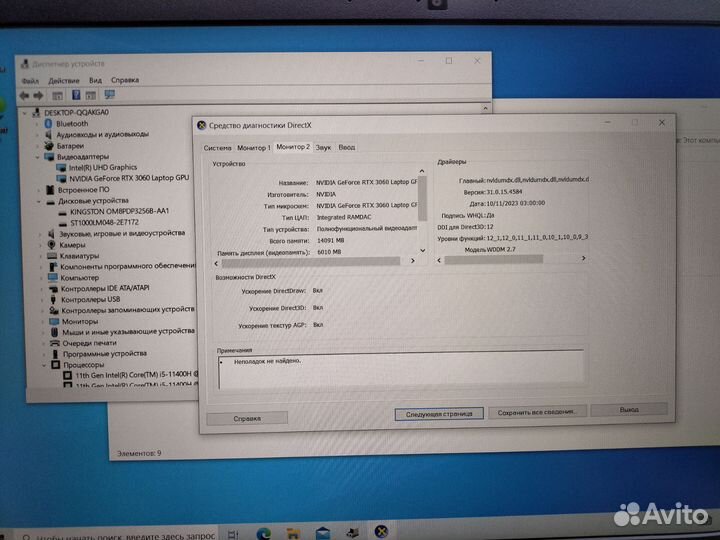The image size is (720, 540).
Task: Select Контроллеры запоминающих устройств row
Action: point(128,310)
